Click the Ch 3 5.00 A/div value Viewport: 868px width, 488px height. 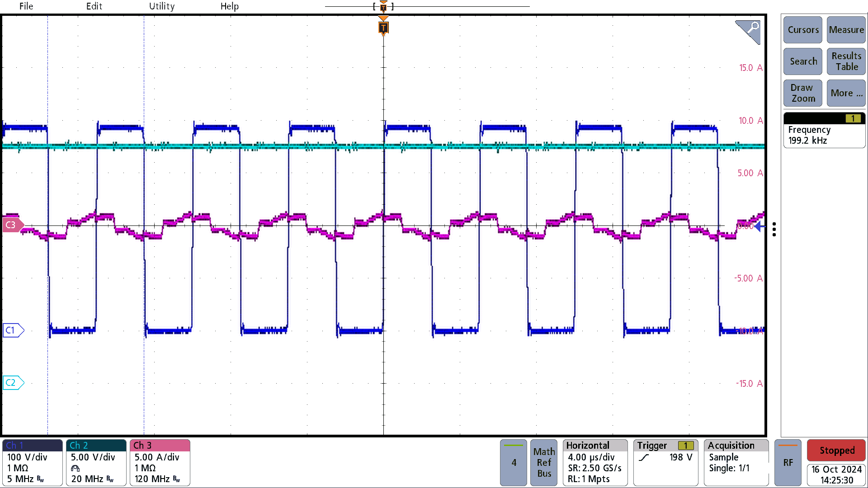[157, 457]
